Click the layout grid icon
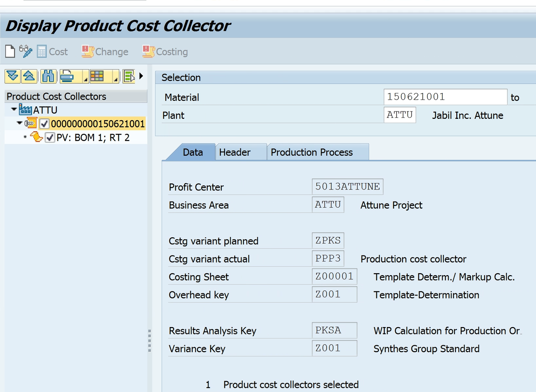The width and height of the screenshot is (536, 392). [x=97, y=76]
